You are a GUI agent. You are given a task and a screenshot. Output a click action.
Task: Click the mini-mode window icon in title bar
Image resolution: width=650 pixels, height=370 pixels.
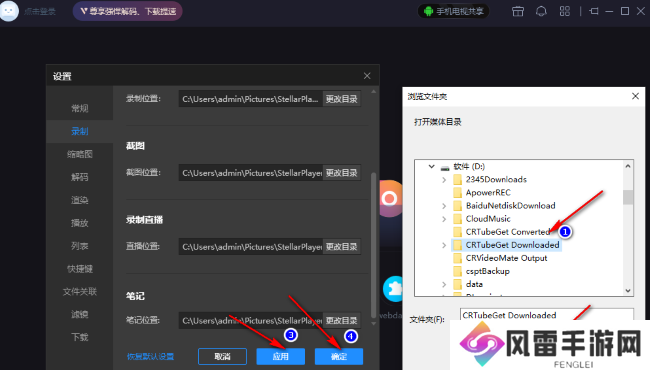tap(594, 11)
